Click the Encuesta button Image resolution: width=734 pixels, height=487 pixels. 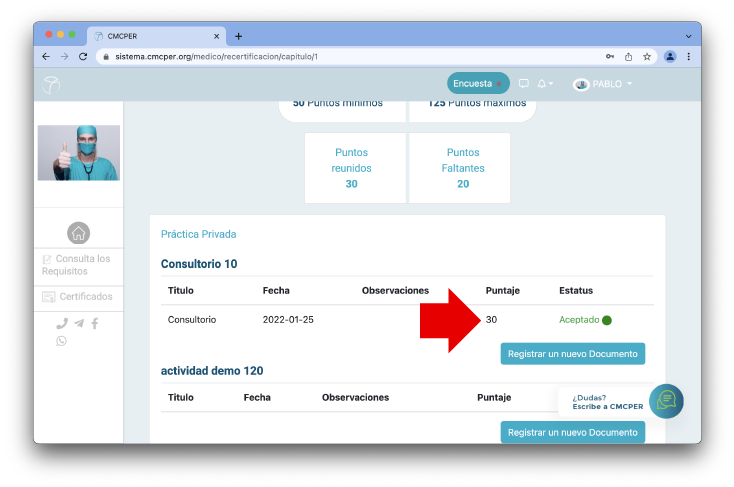point(477,84)
